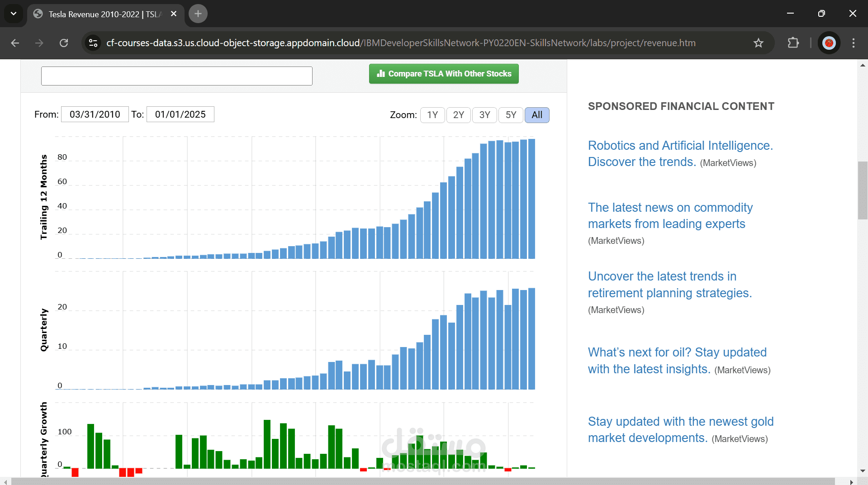Screen dimensions: 868x485
Task: Open the tab search dropdown arrow
Action: (x=14, y=14)
